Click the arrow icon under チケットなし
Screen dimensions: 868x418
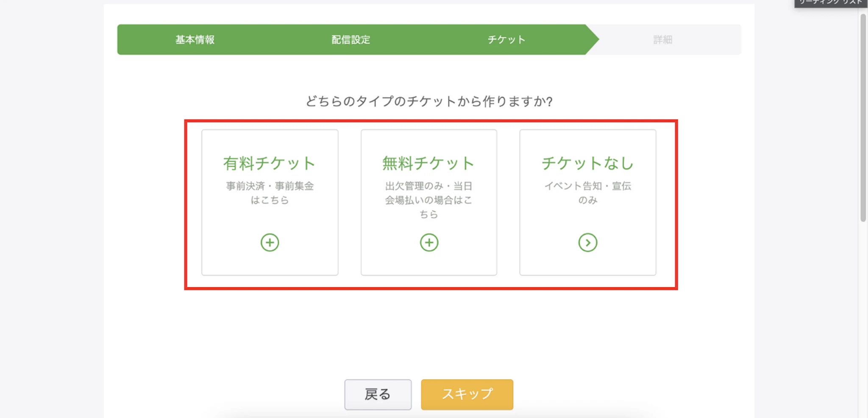[x=587, y=243]
